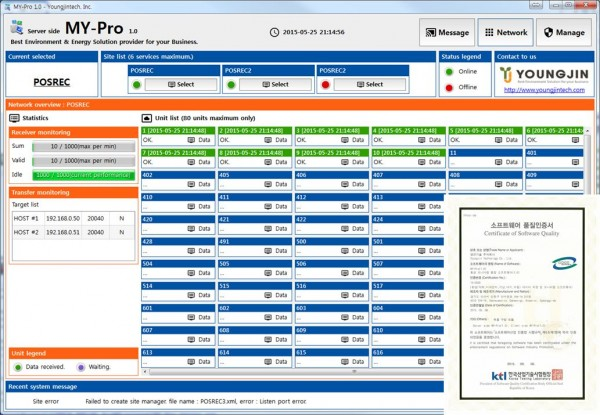
Task: Open Data for unit 11
Action: (506, 162)
